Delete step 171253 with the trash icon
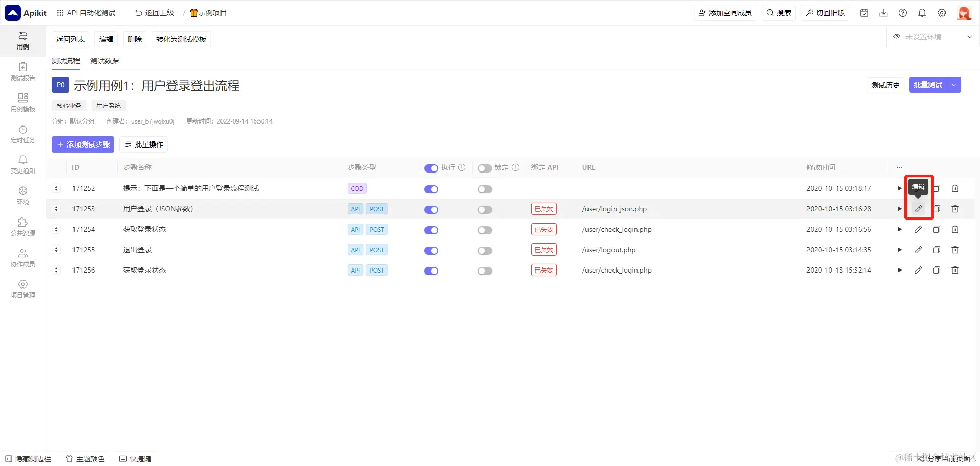 click(x=955, y=209)
